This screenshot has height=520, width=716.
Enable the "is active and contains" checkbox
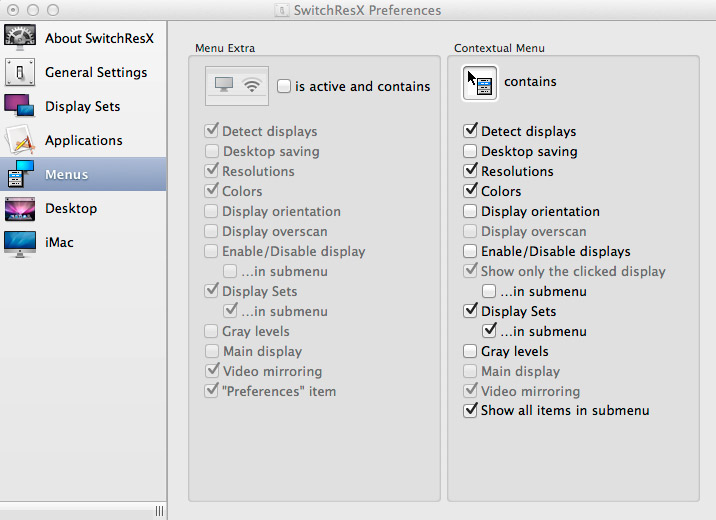284,87
